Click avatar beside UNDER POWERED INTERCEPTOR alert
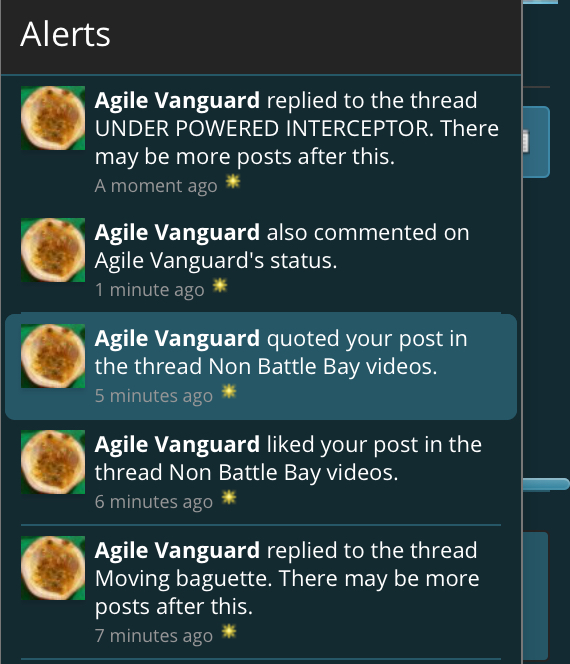 tap(53, 118)
